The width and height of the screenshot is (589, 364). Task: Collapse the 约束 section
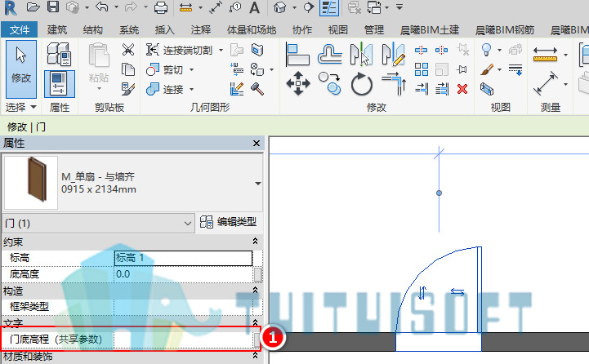(x=256, y=242)
